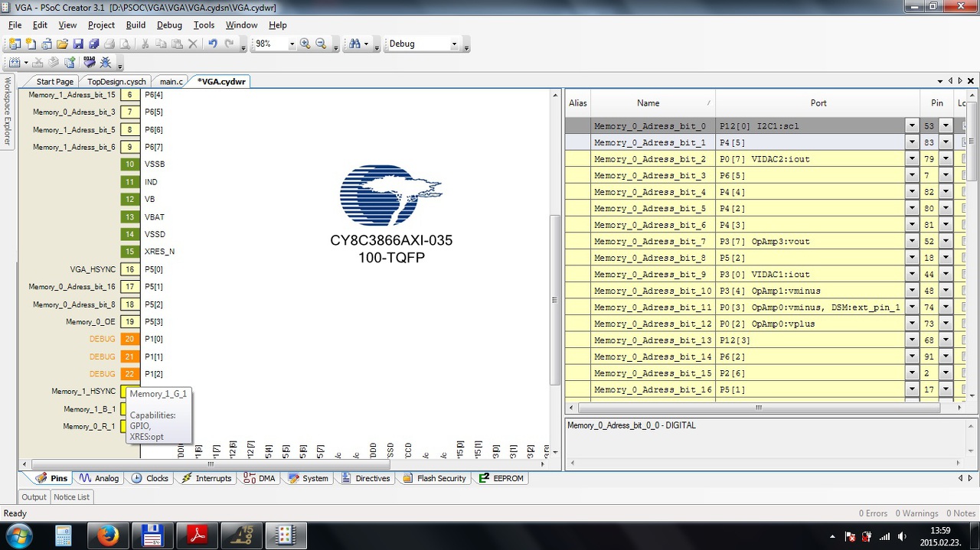Open the Build menu
The width and height of the screenshot is (980, 550).
pyautogui.click(x=136, y=25)
